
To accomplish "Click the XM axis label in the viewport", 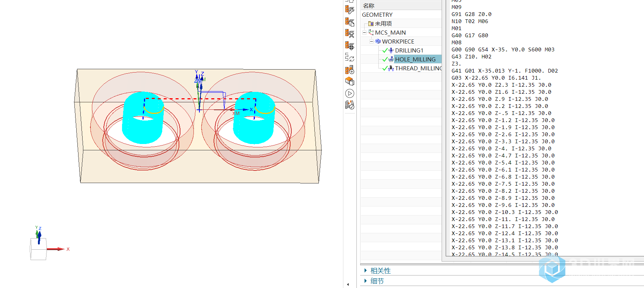I will point(236,113).
